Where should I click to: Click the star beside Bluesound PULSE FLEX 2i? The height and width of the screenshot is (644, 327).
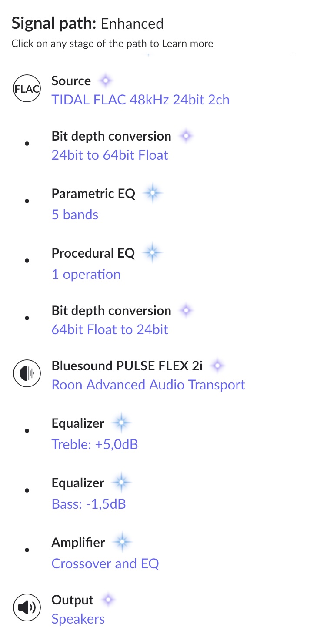pyautogui.click(x=217, y=366)
